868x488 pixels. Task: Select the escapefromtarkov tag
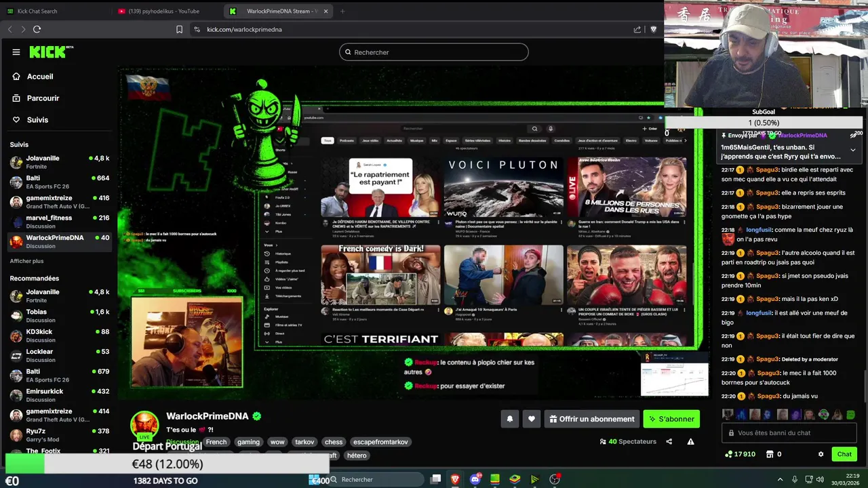click(380, 442)
